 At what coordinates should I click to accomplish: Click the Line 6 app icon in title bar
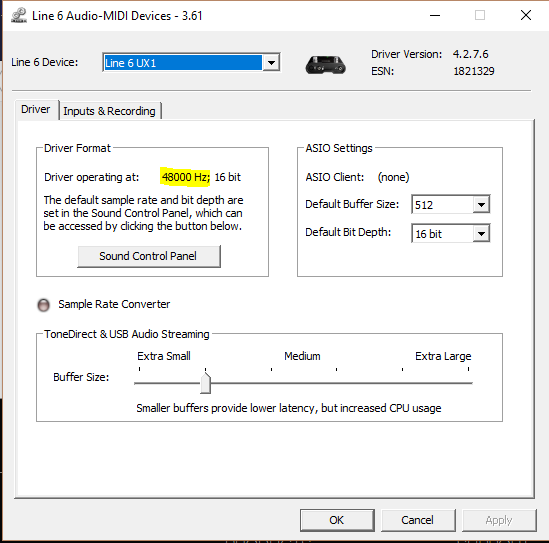(19, 15)
